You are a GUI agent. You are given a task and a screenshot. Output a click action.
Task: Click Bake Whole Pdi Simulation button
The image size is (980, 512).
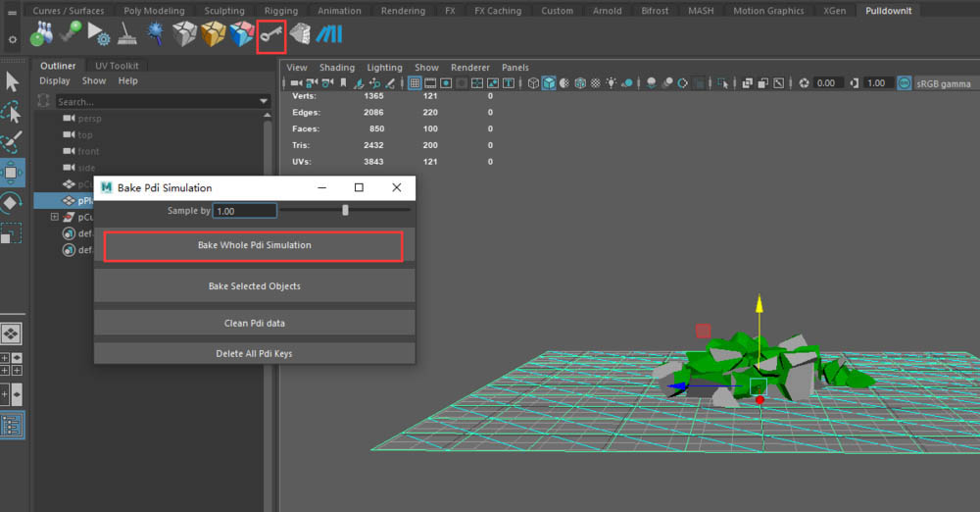tap(254, 245)
